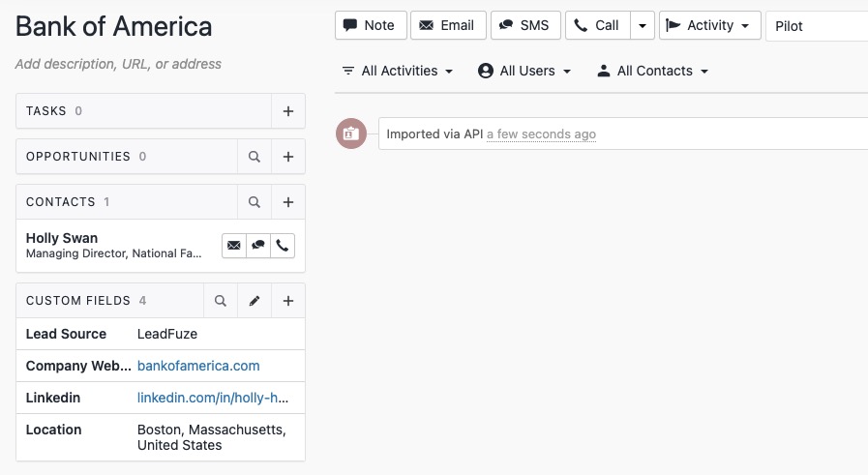The height and width of the screenshot is (475, 868).
Task: Expand the All Users filter
Action: (x=524, y=71)
